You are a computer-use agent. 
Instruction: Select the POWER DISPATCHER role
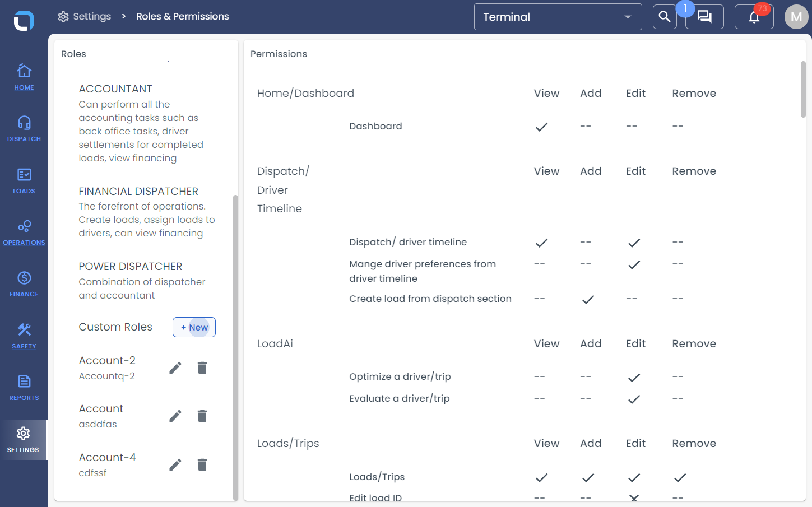pyautogui.click(x=131, y=267)
